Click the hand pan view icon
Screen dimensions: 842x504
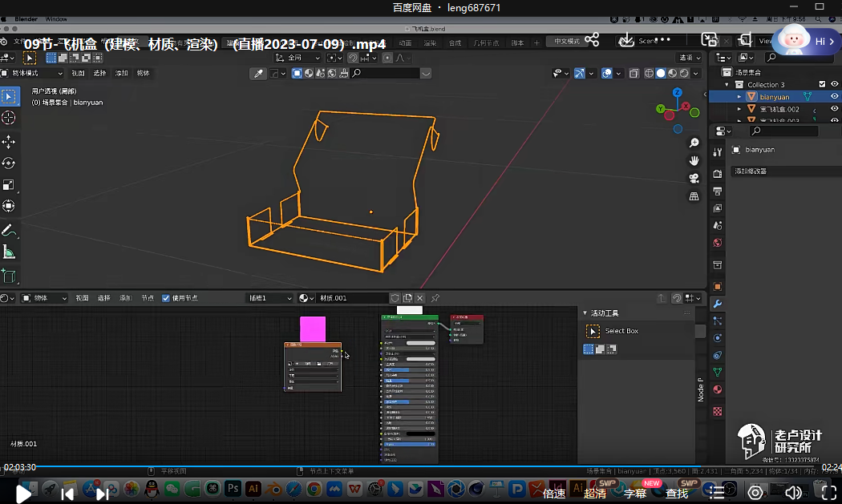[694, 160]
